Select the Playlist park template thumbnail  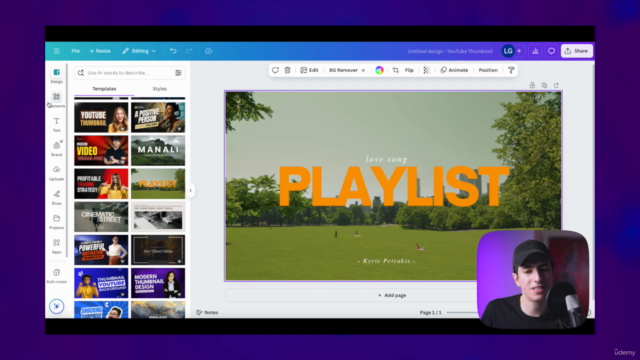click(x=158, y=184)
